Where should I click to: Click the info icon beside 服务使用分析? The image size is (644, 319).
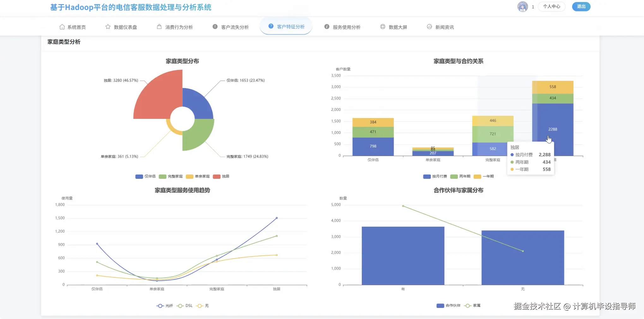(327, 27)
